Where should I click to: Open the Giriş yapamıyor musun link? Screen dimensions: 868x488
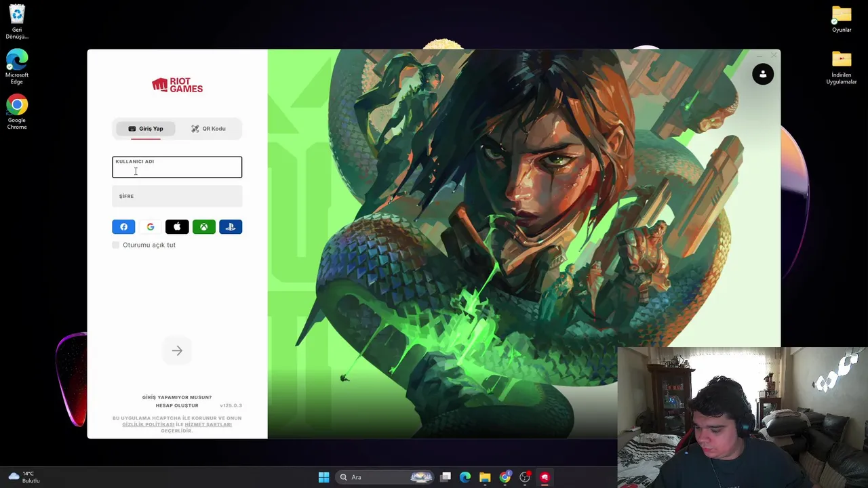pos(177,397)
